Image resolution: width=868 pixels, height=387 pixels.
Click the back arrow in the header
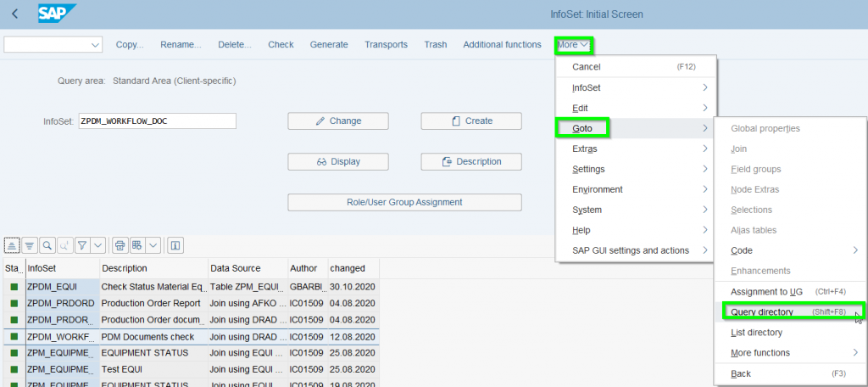tap(14, 14)
